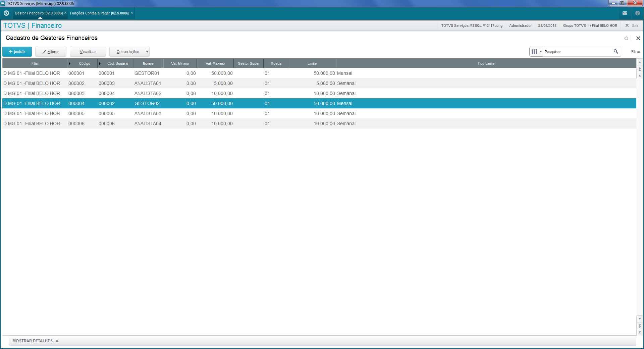Select the GESTOR01 row
Viewport: 644px width, 349px height.
pos(319,73)
